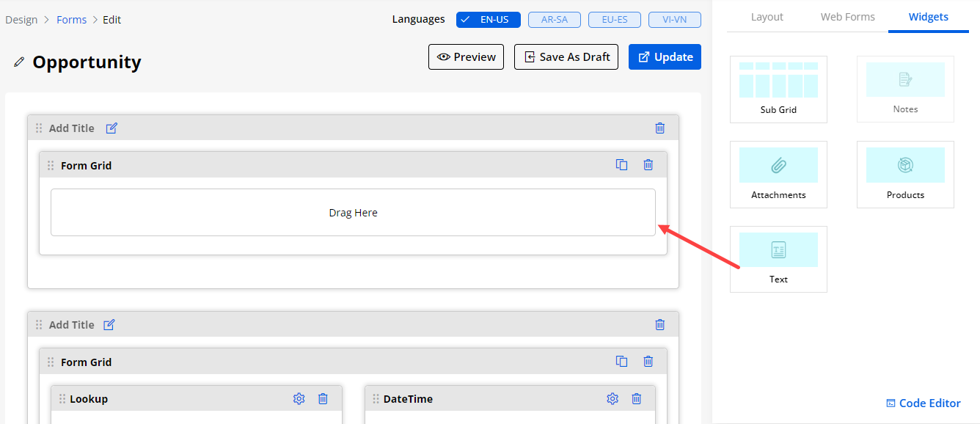Go to Forms in the breadcrumb

71,20
